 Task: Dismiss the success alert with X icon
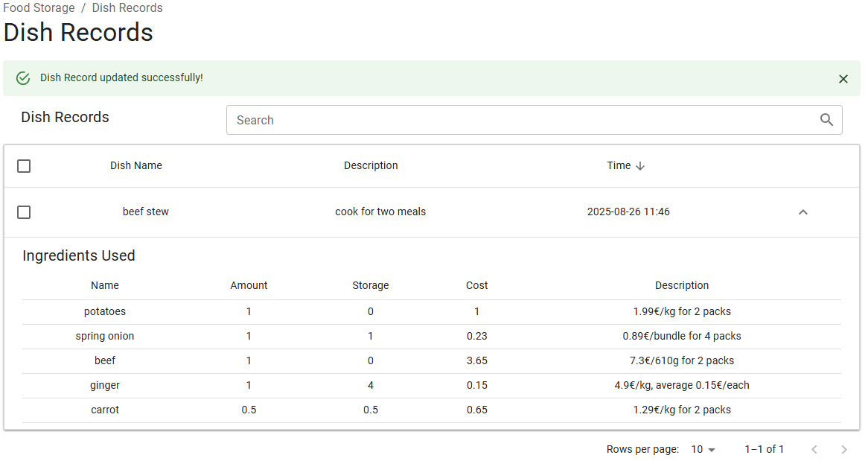pos(843,79)
